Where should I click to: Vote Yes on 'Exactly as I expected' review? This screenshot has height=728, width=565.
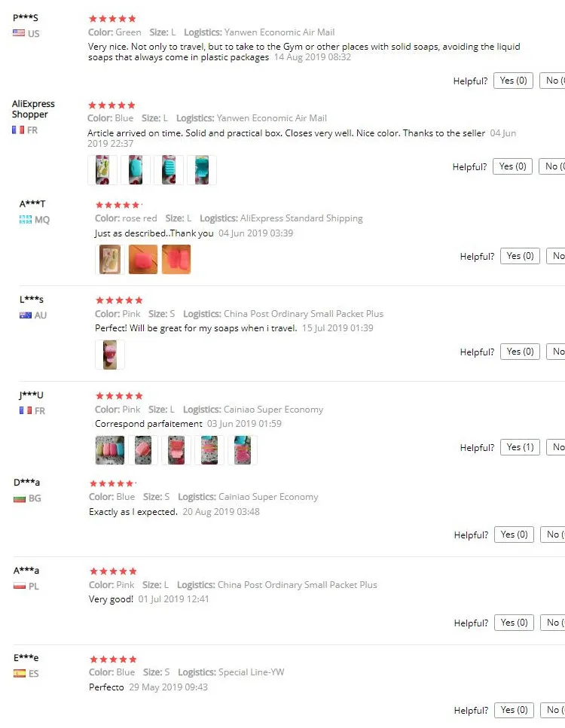point(514,535)
